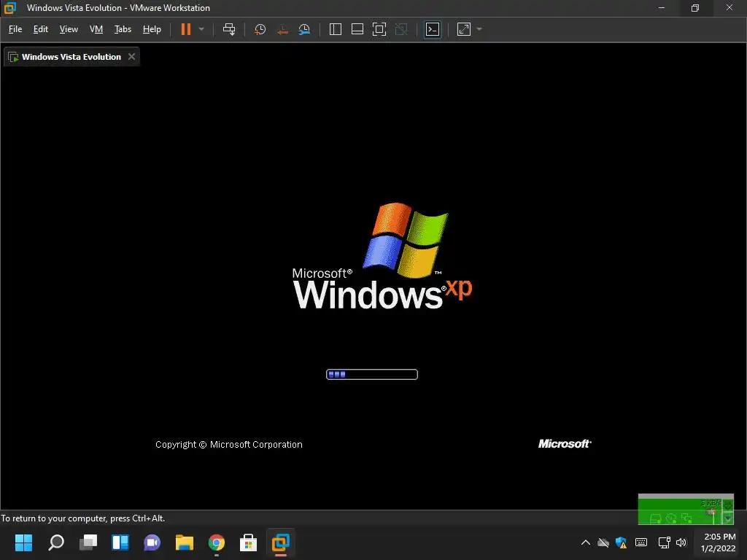The width and height of the screenshot is (747, 560).
Task: Click the Unity mode toolbar icon
Action: [x=402, y=29]
